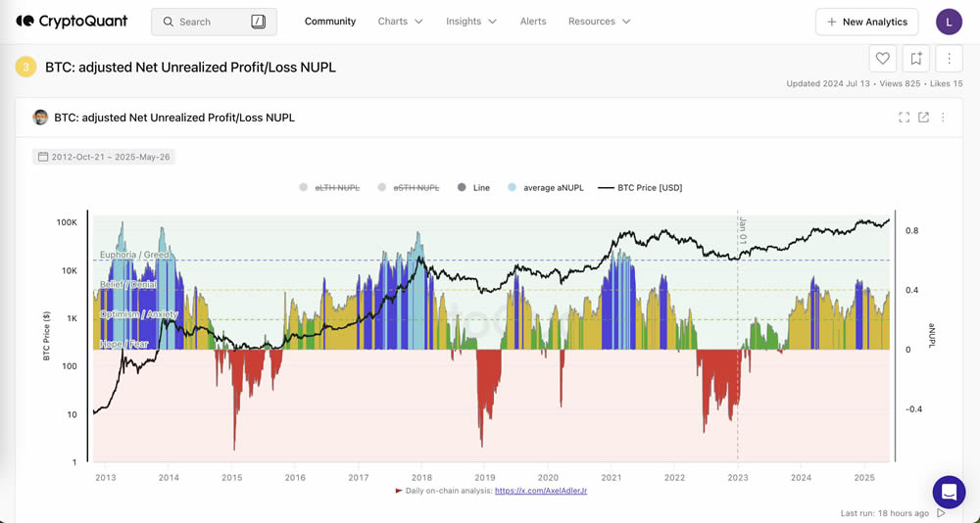Expand the chart to fullscreen
This screenshot has width=980, height=523.
coord(904,118)
